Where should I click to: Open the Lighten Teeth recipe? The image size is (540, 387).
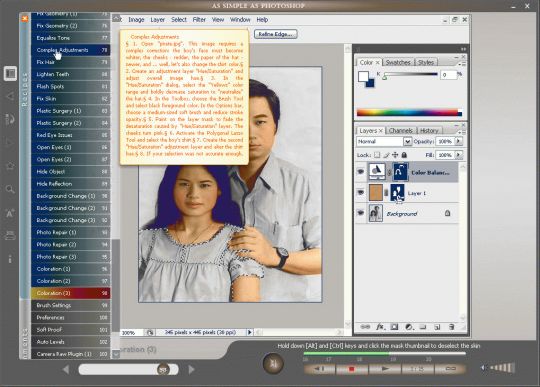(71, 74)
